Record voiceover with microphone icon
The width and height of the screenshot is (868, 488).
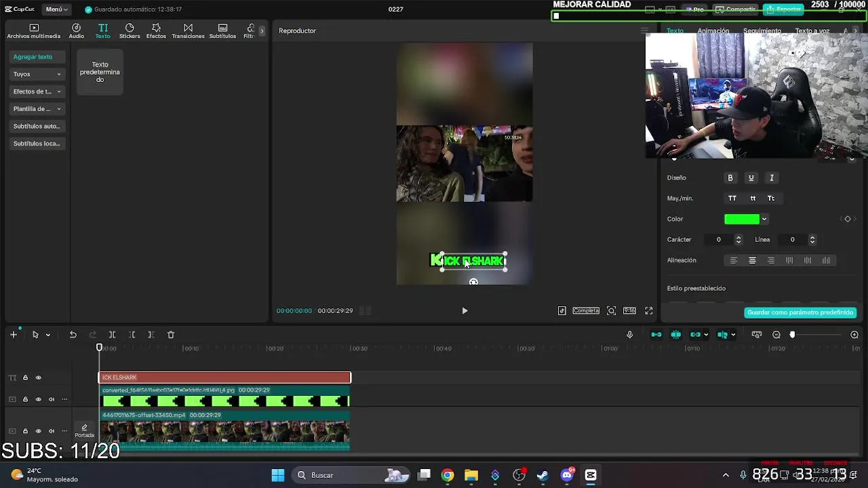click(x=629, y=335)
